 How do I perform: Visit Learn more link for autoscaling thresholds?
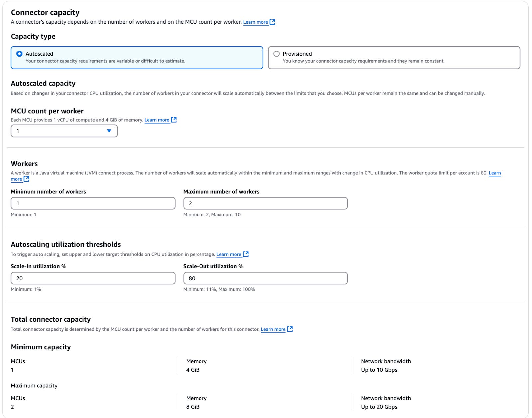[229, 254]
